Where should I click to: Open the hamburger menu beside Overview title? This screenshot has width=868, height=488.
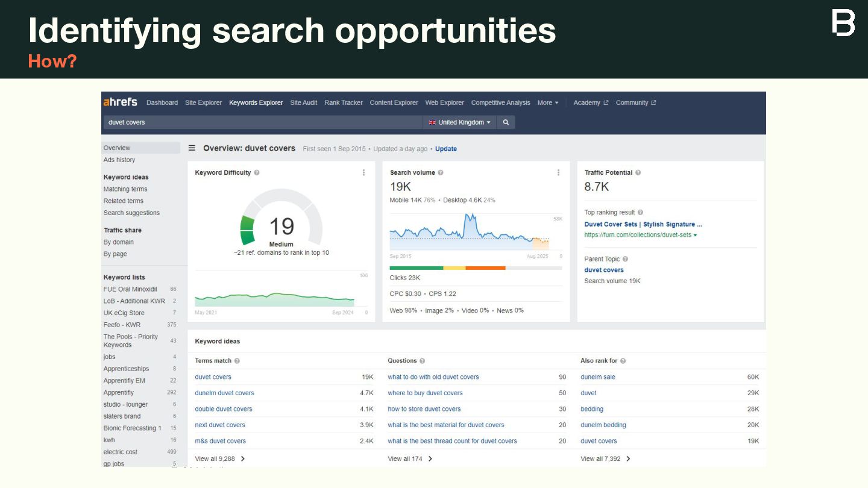192,148
